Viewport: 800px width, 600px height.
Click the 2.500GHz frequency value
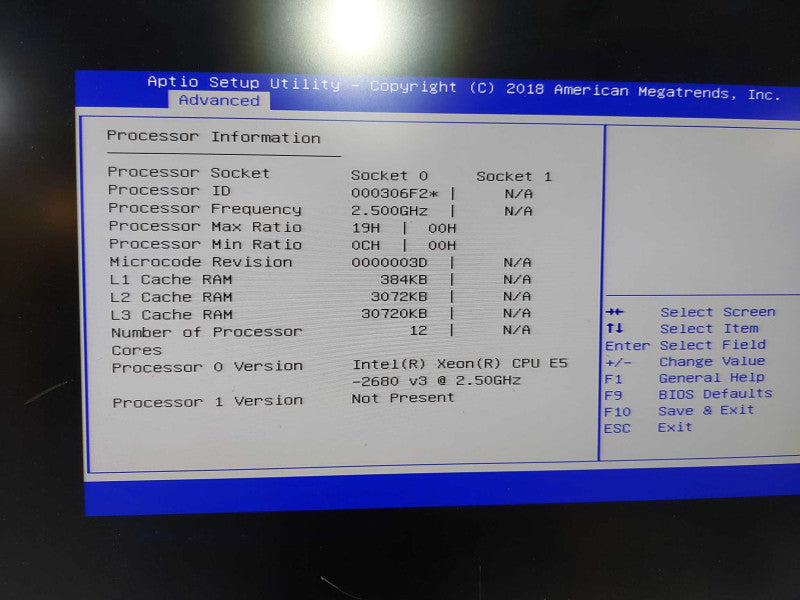pos(389,211)
